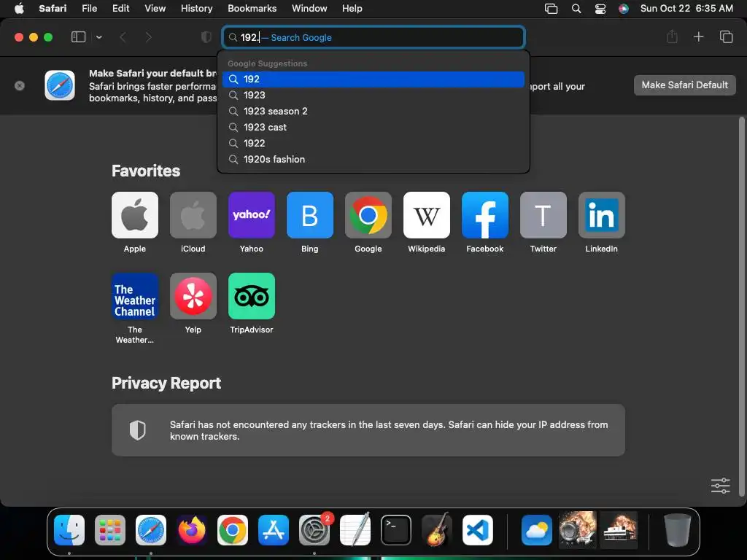Open the File menu

(89, 8)
